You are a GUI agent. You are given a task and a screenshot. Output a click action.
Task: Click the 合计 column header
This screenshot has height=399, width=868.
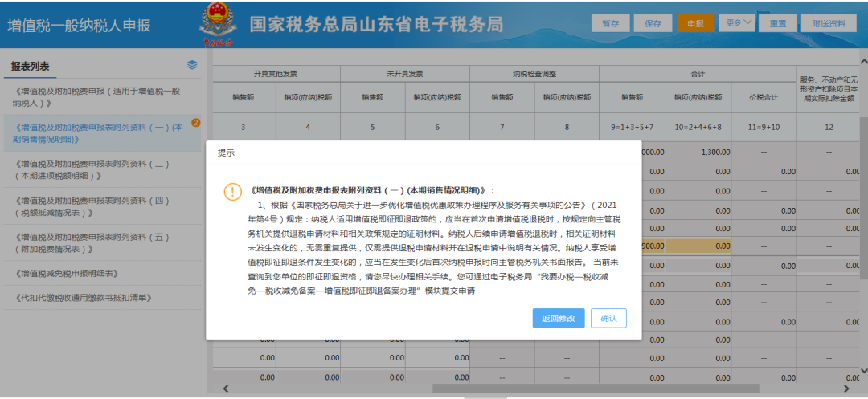tap(697, 74)
